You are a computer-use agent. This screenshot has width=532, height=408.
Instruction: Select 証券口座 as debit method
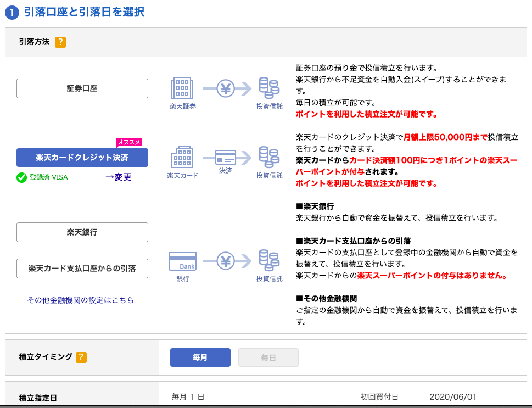click(x=82, y=88)
